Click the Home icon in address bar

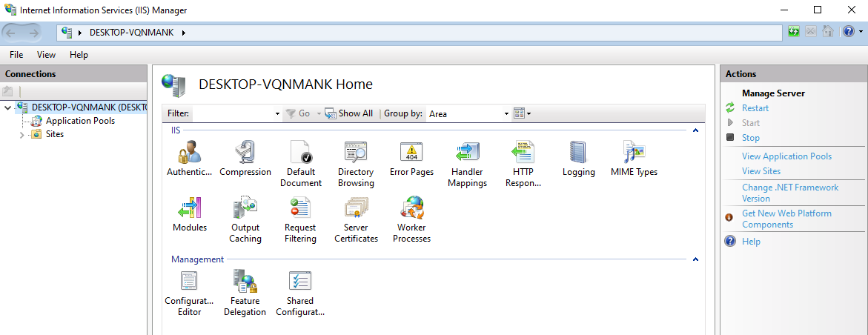point(828,32)
